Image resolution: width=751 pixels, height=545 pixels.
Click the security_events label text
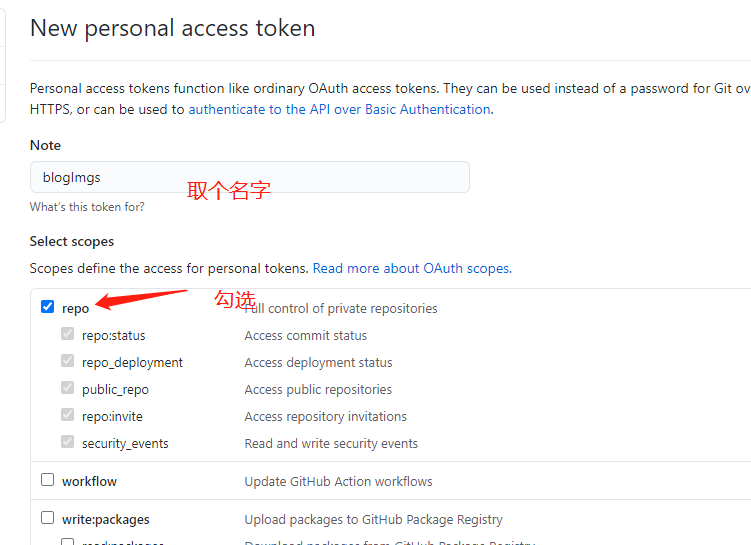click(x=125, y=444)
